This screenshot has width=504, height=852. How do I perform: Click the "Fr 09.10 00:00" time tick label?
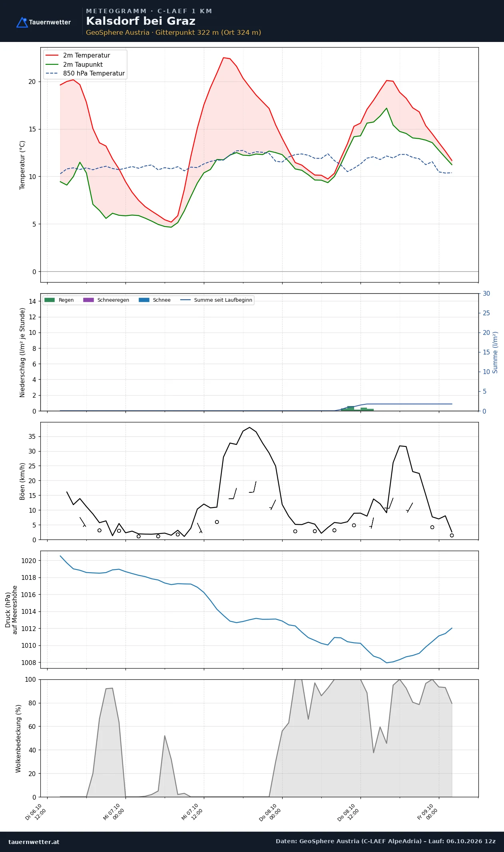click(x=428, y=812)
